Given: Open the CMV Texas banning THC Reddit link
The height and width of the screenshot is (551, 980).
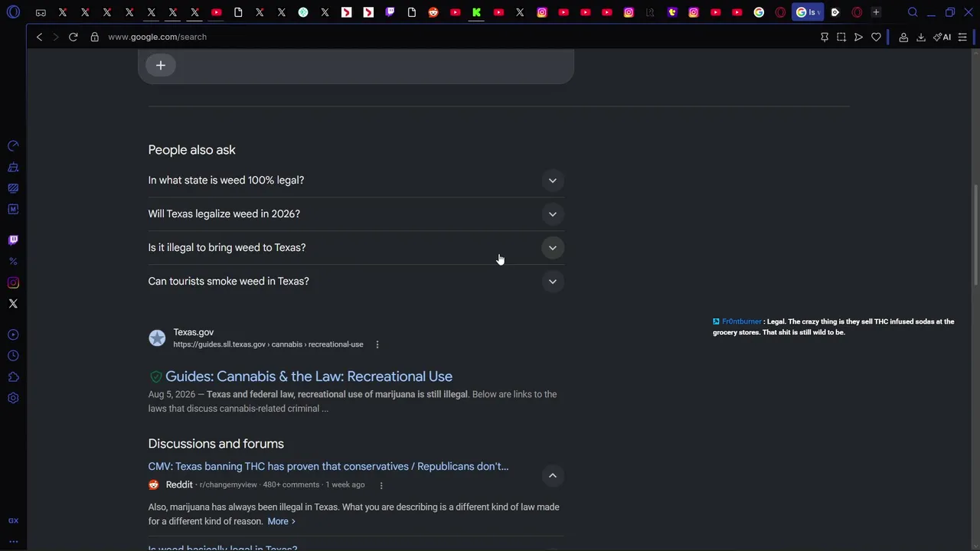Looking at the screenshot, I should 328,466.
